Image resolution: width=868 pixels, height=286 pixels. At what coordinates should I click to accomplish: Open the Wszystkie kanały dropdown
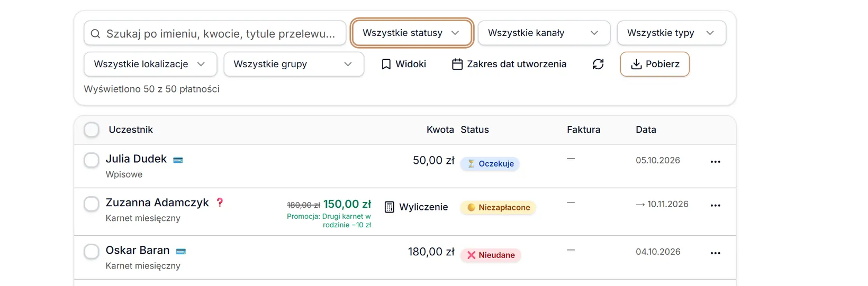[x=544, y=33]
